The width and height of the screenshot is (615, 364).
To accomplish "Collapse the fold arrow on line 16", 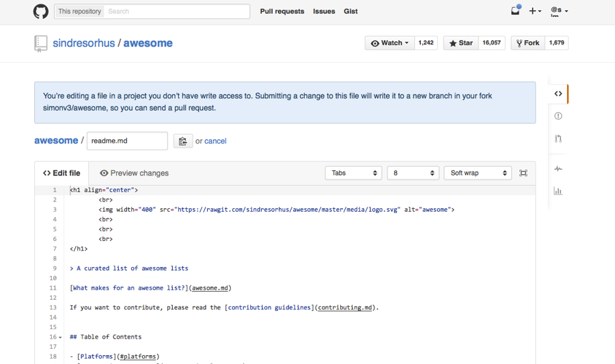I will tap(60, 337).
